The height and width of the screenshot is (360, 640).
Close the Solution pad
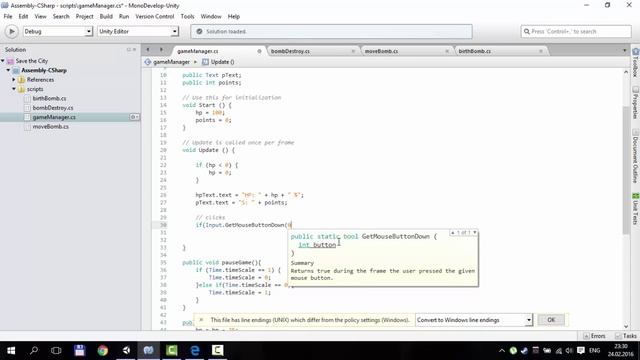click(135, 49)
